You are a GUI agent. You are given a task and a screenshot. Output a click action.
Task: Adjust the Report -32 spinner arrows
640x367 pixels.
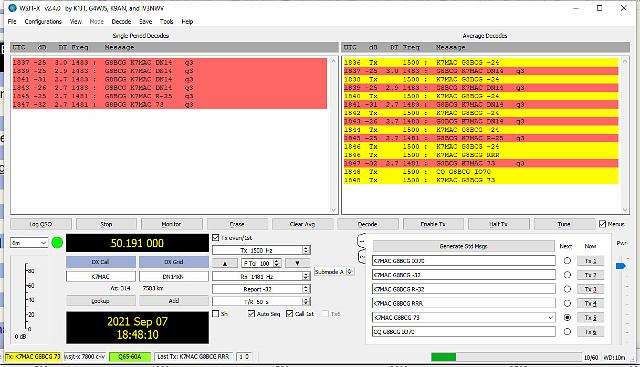click(306, 289)
